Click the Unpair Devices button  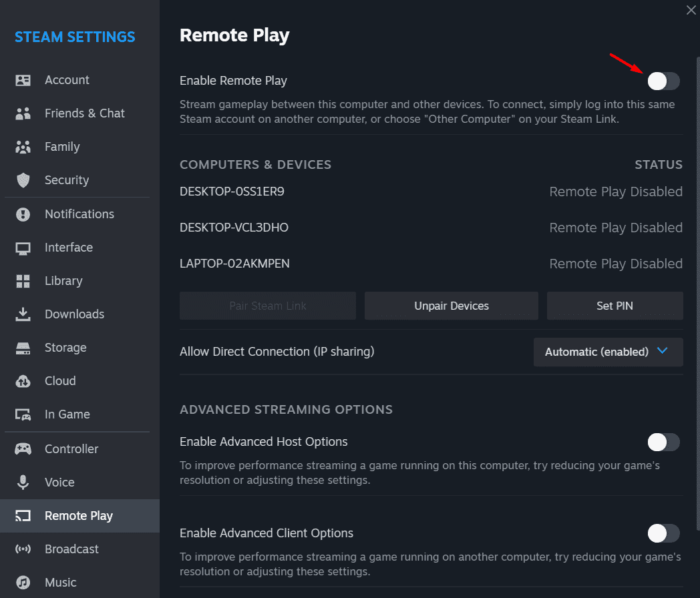pos(451,306)
